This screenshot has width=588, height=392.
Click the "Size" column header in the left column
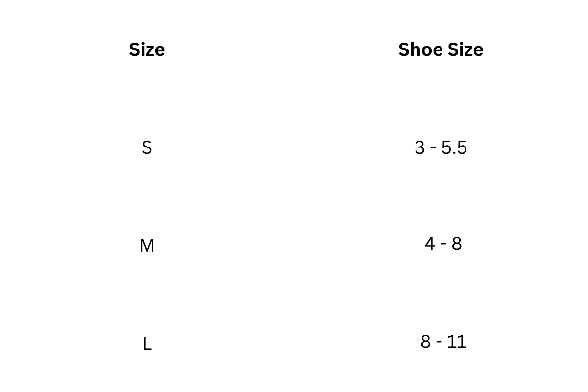pyautogui.click(x=147, y=49)
